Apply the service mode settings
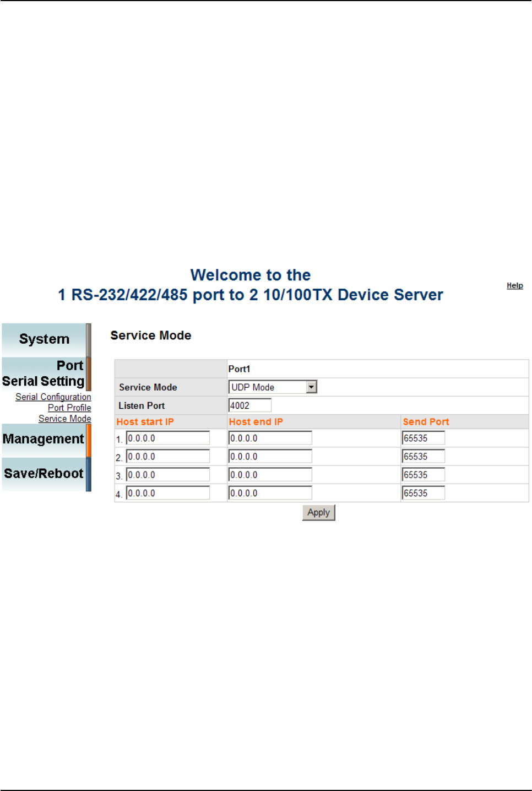Image resolution: width=532 pixels, height=791 pixels. [319, 512]
